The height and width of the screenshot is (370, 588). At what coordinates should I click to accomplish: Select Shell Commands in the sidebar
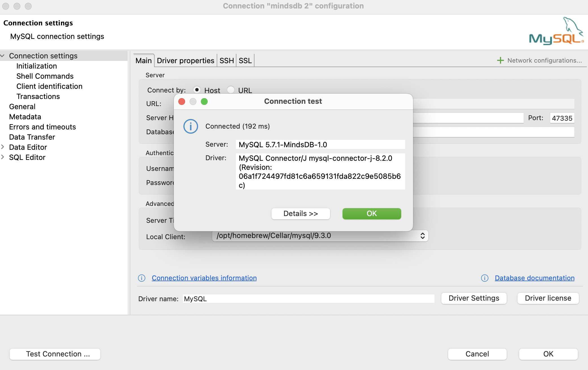coord(45,76)
